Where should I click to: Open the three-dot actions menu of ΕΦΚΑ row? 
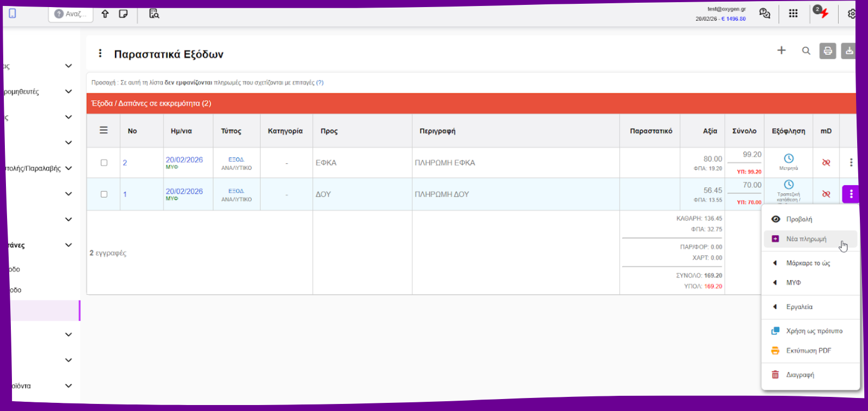pyautogui.click(x=851, y=162)
